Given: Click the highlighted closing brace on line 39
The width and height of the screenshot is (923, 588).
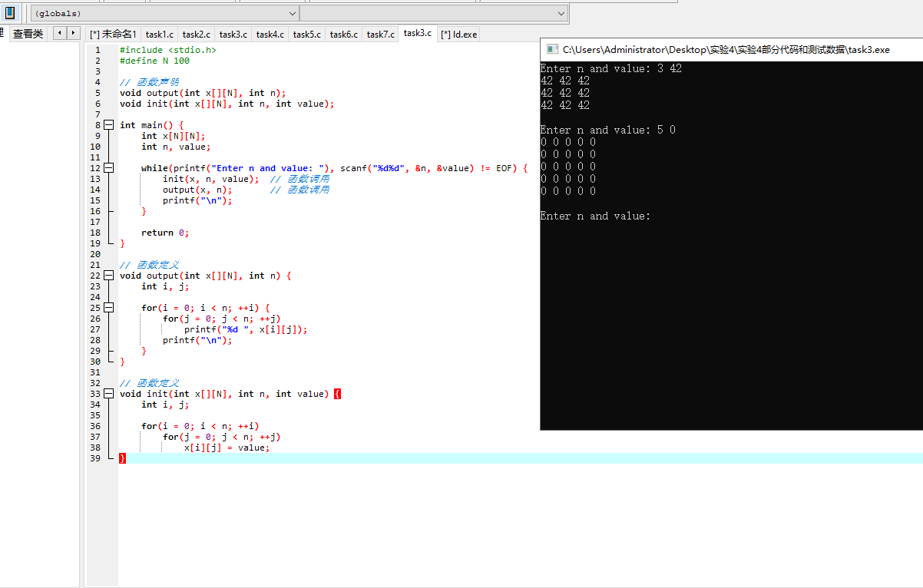Looking at the screenshot, I should [122, 458].
